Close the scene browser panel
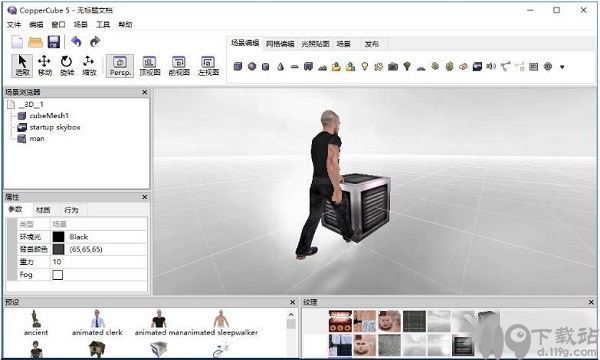The width and height of the screenshot is (600, 360). [145, 92]
